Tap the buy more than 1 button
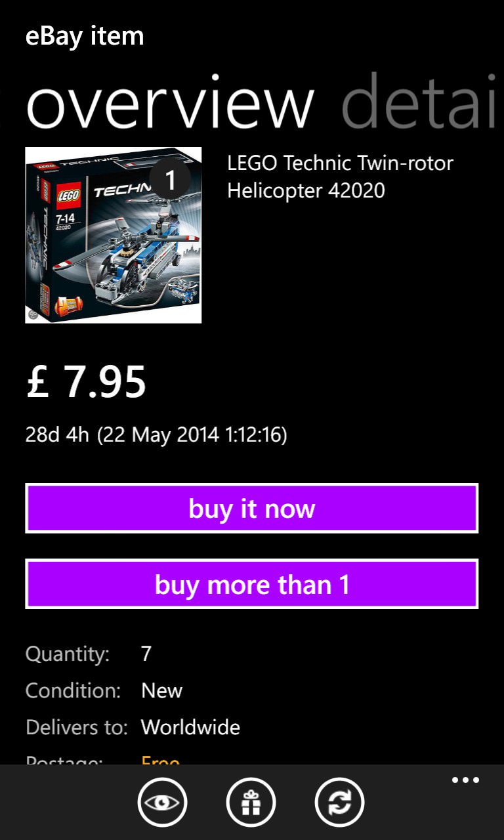Viewport: 504px width, 840px height. (x=252, y=584)
